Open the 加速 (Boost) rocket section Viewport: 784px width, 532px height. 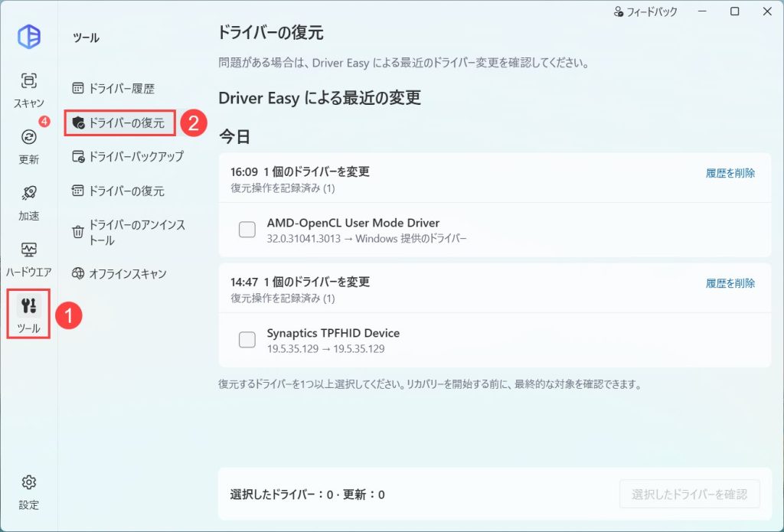point(28,203)
